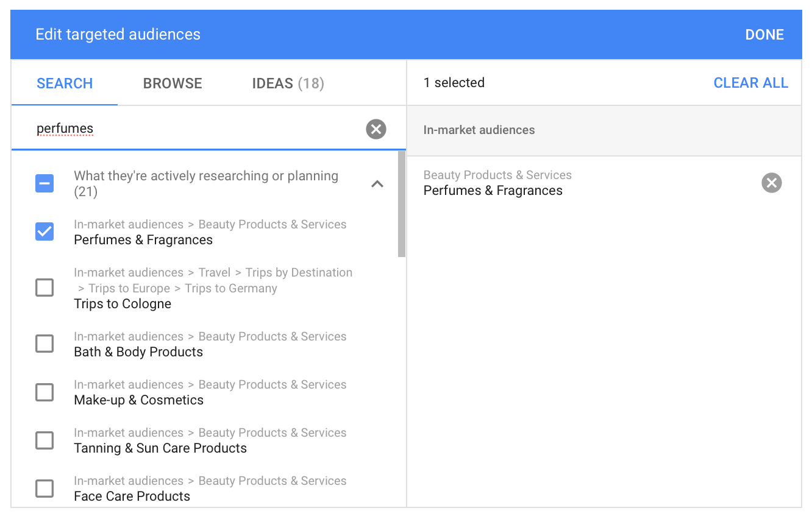Screen dimensions: 812x519
Task: Check the Face Care Products audience
Action: 45,488
